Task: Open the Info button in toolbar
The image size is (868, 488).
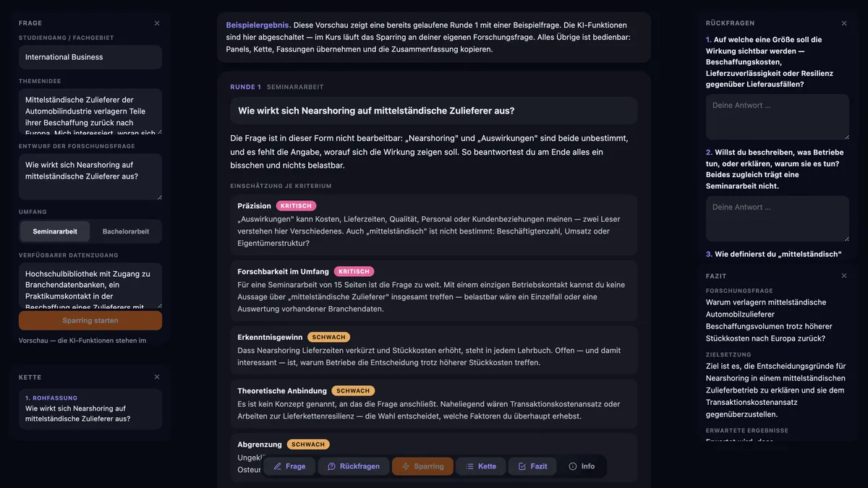Action: (x=582, y=466)
